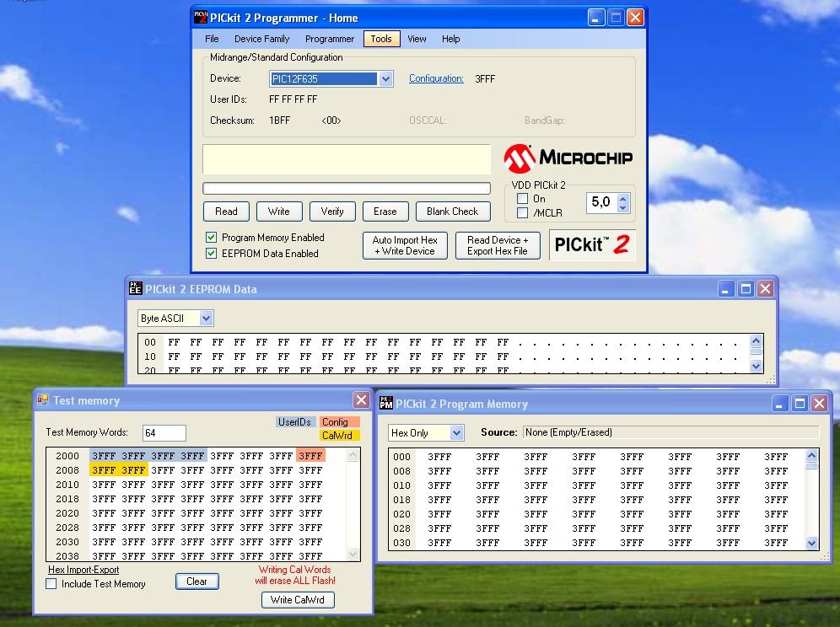The height and width of the screenshot is (627, 840).
Task: Minimize the PICkit 2 Programmer Home window
Action: [596, 18]
